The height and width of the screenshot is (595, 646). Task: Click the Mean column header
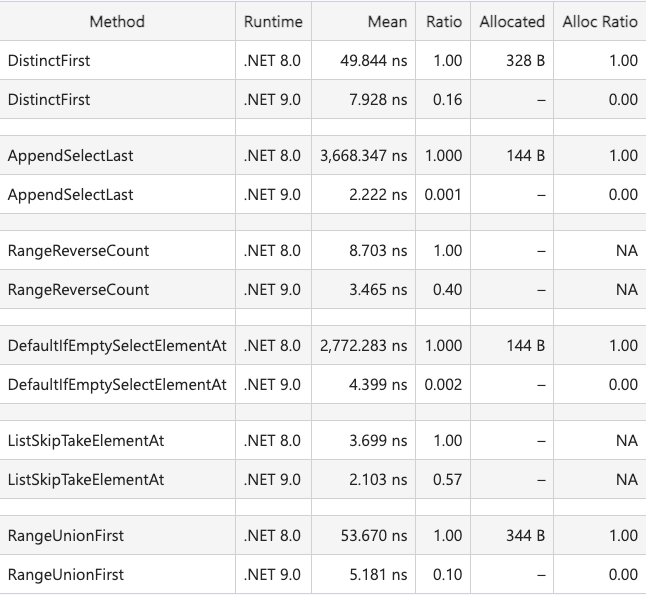[x=363, y=21]
